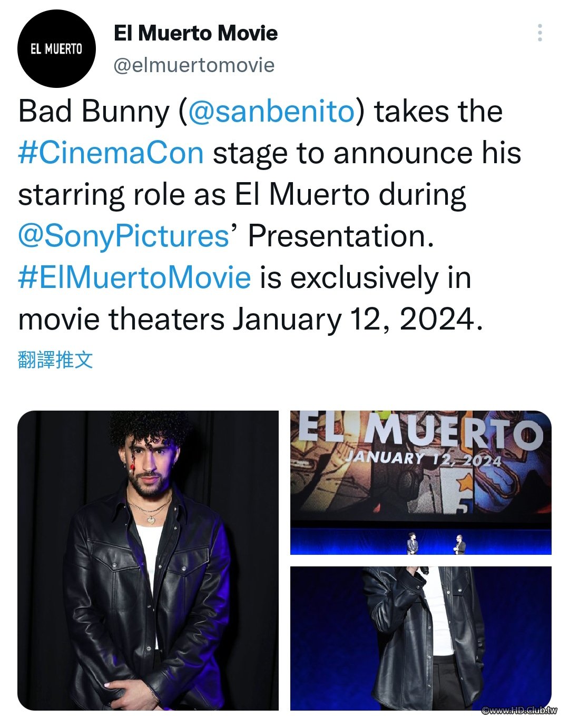Follow the #ElMuertoMovie hashtag
Screen dimensions: 569x728
134,277
